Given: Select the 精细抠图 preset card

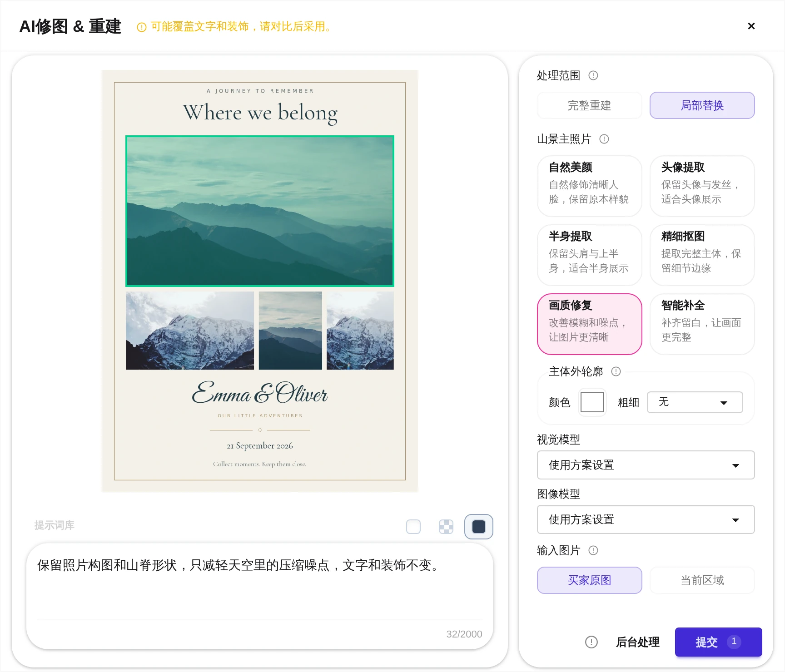Looking at the screenshot, I should tap(702, 255).
